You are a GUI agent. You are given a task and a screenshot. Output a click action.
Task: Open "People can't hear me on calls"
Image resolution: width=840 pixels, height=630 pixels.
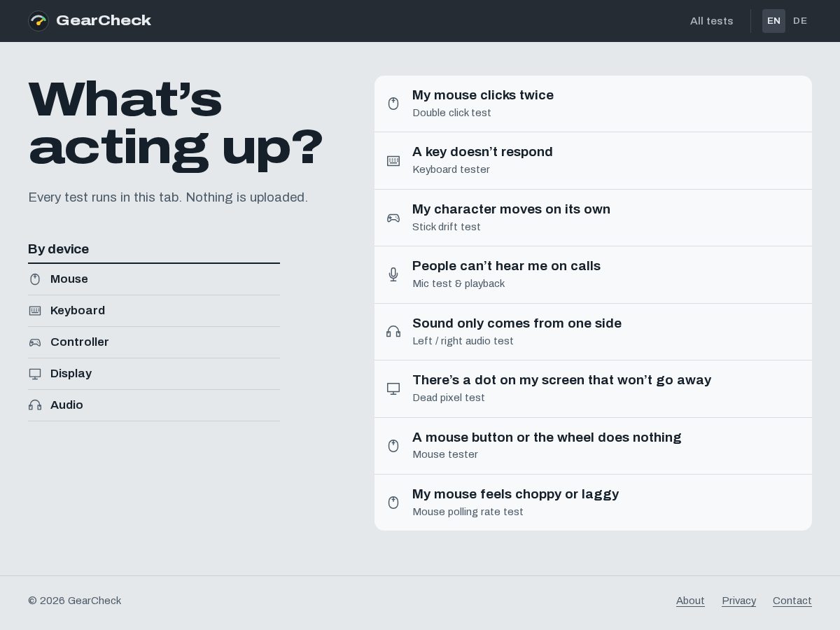[x=593, y=275]
